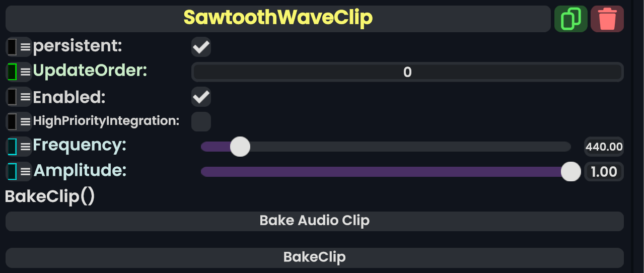This screenshot has height=273, width=644.
Task: Click the UpdateOrder value field
Action: [407, 72]
